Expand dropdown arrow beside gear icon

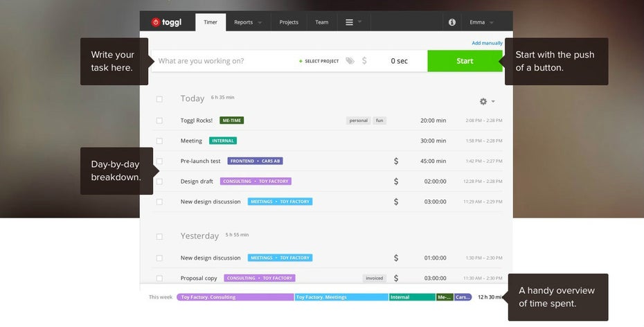tap(493, 101)
